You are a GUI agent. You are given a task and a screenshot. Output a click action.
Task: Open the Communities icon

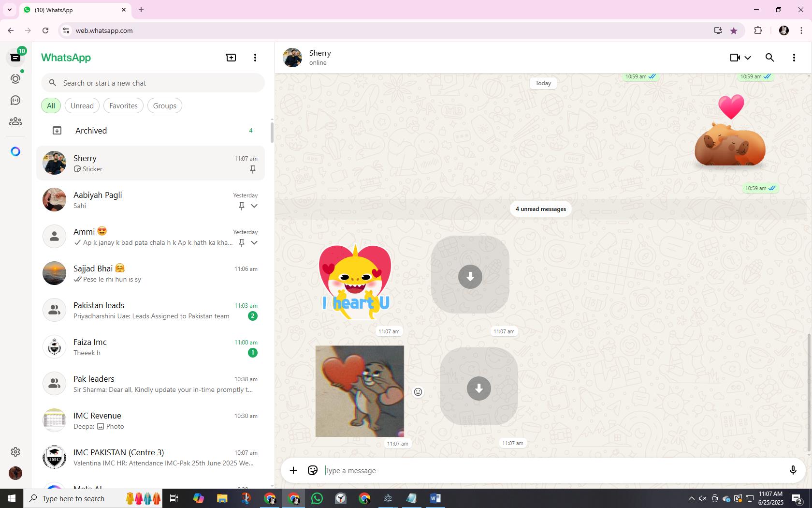[15, 121]
